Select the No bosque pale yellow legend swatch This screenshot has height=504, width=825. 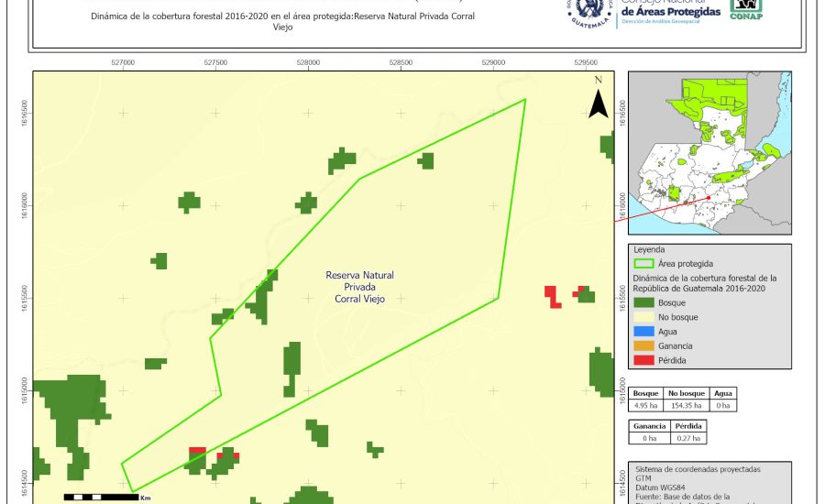(x=650, y=317)
